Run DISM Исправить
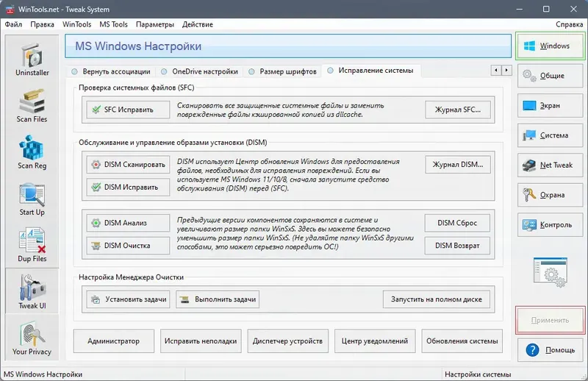This screenshot has height=381, width=588. 128,187
